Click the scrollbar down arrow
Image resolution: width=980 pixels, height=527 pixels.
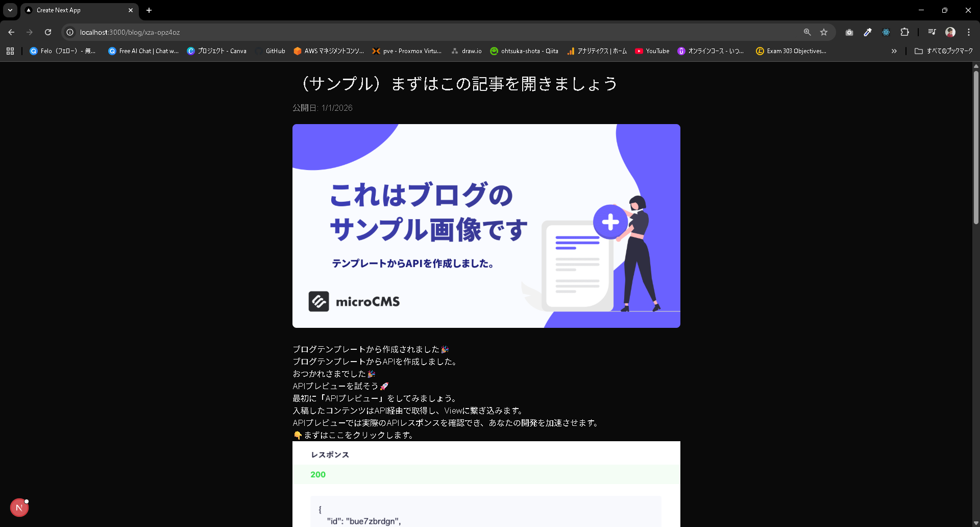pyautogui.click(x=976, y=523)
